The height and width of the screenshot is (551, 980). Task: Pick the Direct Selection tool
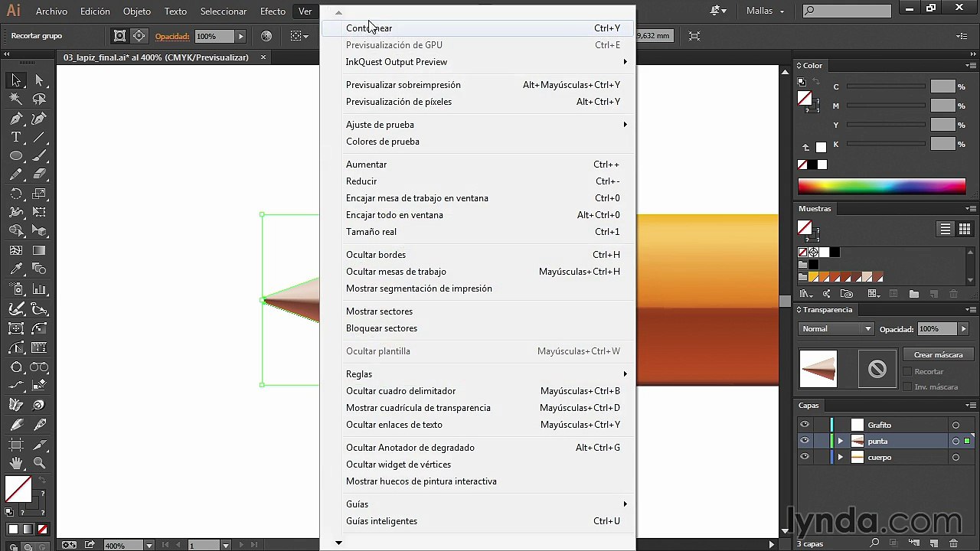tap(39, 80)
